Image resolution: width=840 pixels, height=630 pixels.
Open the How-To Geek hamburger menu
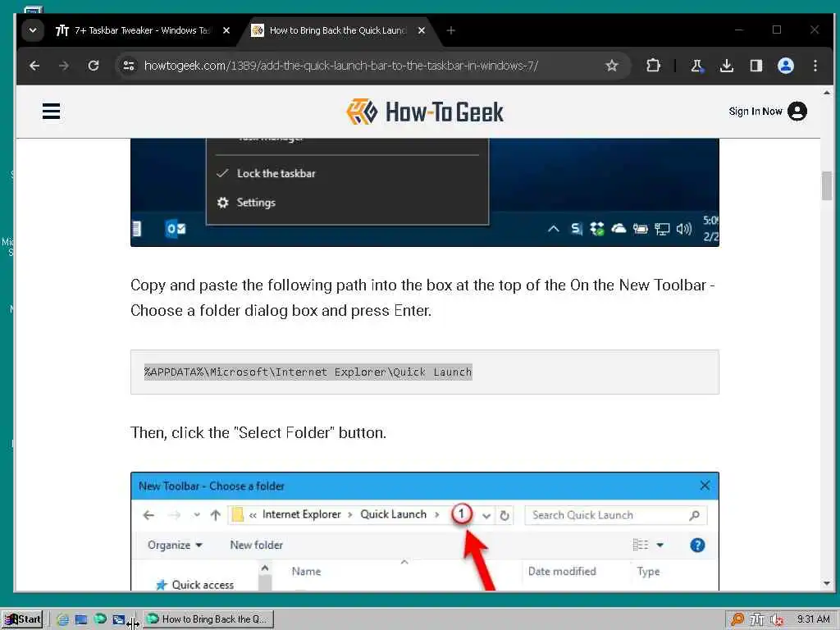(x=52, y=112)
